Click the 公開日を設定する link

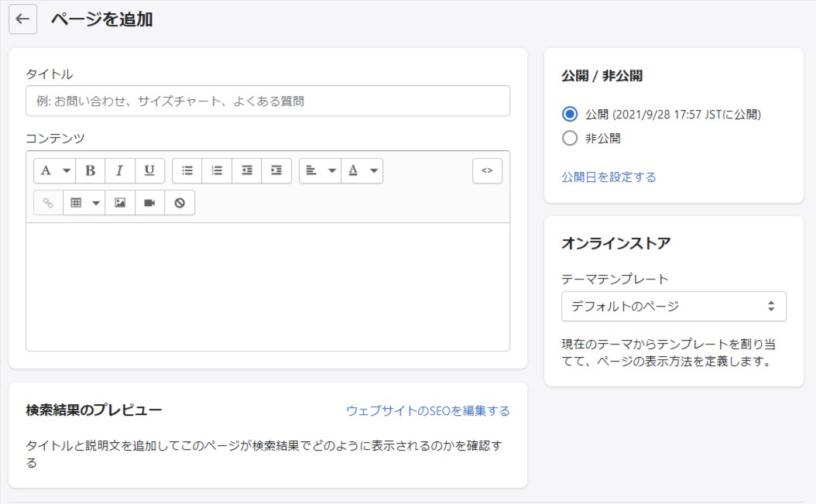[x=609, y=177]
